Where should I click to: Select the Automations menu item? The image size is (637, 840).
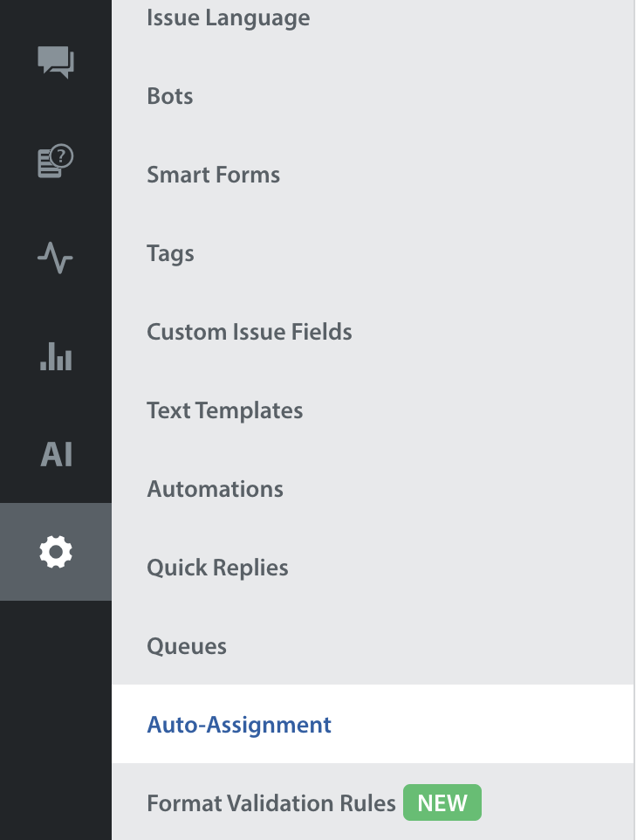click(x=216, y=489)
